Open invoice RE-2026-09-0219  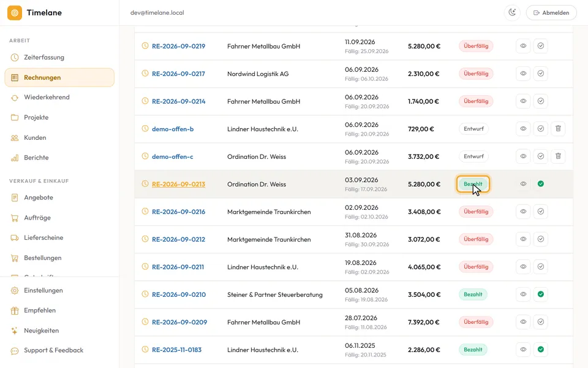click(178, 46)
